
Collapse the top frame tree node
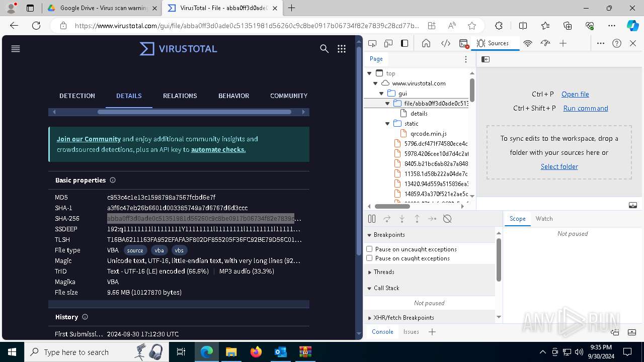click(x=369, y=73)
